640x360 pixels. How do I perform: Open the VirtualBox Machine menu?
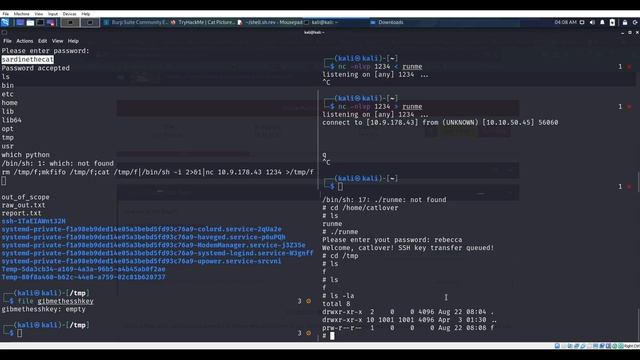click(x=22, y=14)
